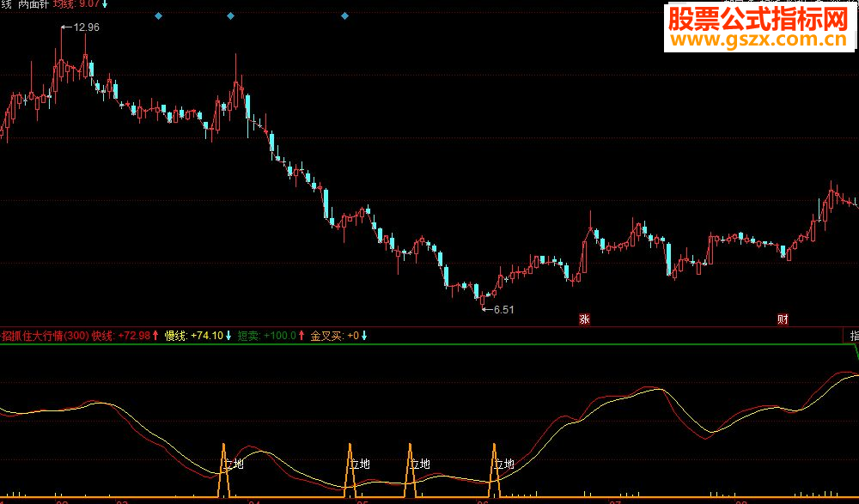The height and width of the screenshot is (504, 859).
Task: Click the leftmost blue diamond marker
Action: click(158, 16)
